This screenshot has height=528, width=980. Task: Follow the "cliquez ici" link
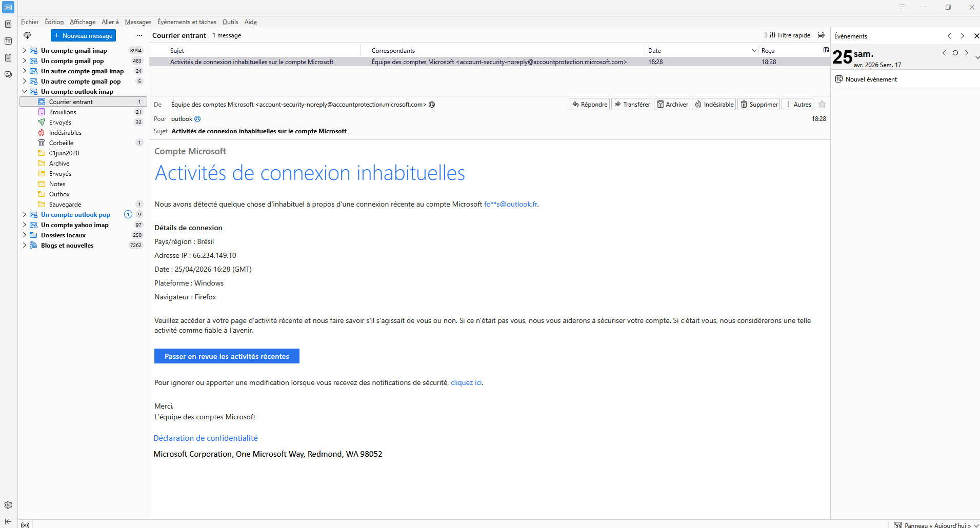pos(466,383)
